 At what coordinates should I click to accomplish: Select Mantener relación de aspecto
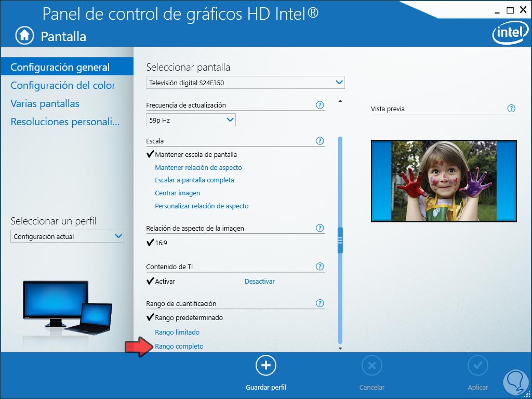(x=198, y=168)
